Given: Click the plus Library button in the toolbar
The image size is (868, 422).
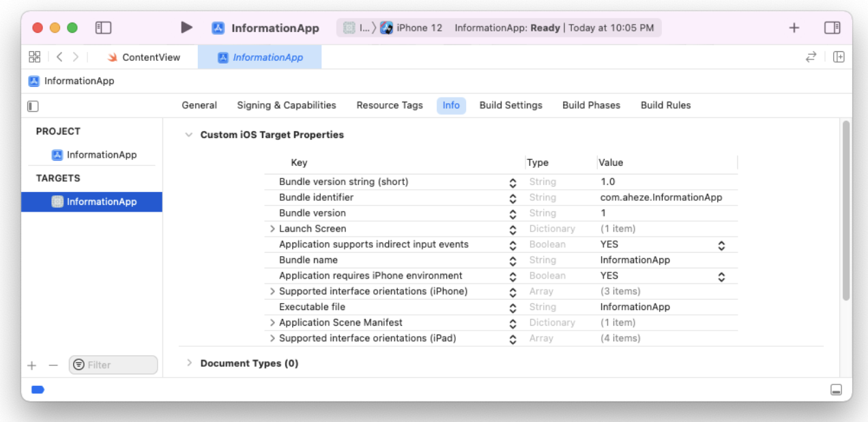Looking at the screenshot, I should coord(794,28).
